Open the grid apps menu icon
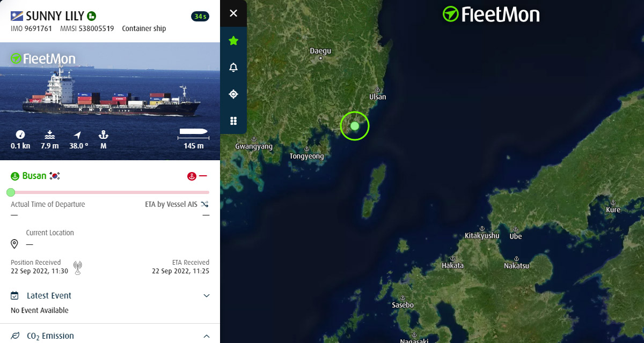644x343 pixels. (x=233, y=121)
